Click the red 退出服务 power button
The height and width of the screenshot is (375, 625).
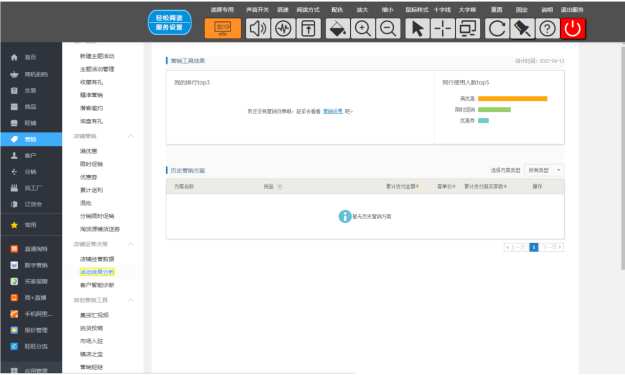coord(573,28)
